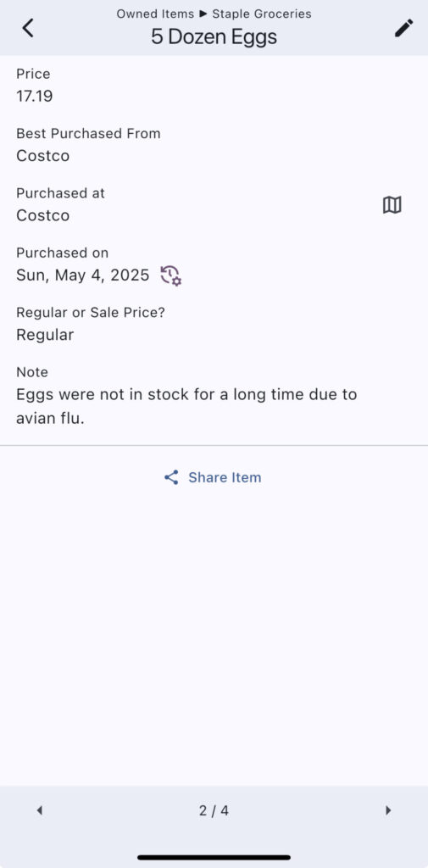This screenshot has width=428, height=868.
Task: Tap the share icon beside Share Item
Action: (x=171, y=478)
